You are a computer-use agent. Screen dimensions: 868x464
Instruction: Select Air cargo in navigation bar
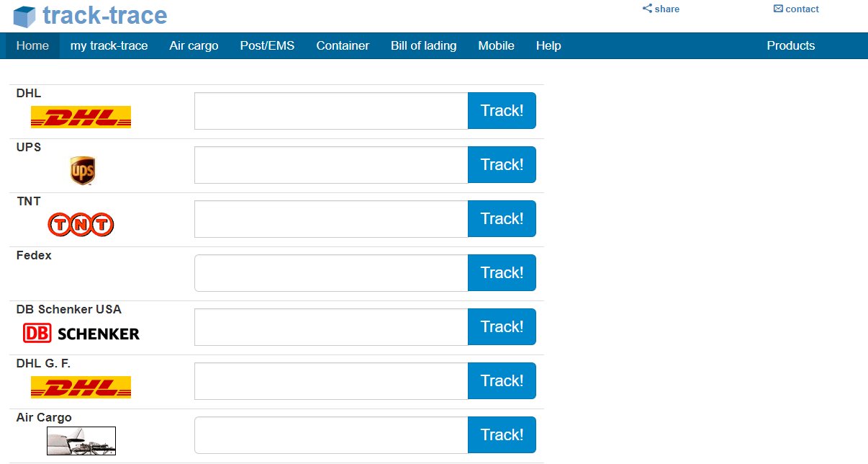coord(194,45)
